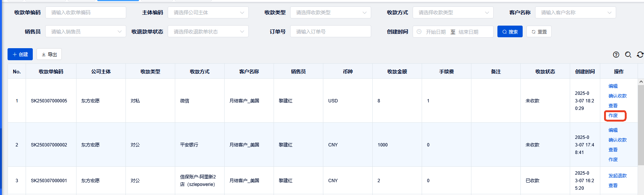
Task: Expand the 收款方式 dropdown
Action: point(453,12)
